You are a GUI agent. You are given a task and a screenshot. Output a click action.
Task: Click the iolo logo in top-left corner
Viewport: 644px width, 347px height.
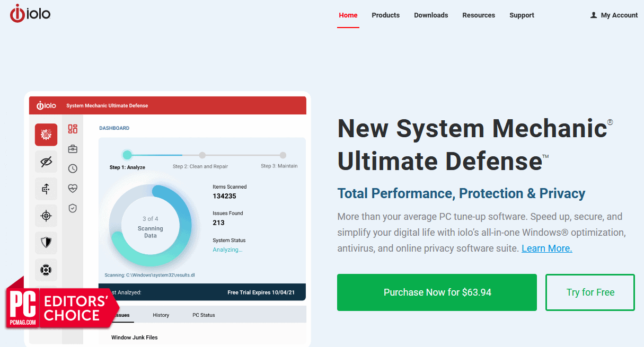[30, 13]
